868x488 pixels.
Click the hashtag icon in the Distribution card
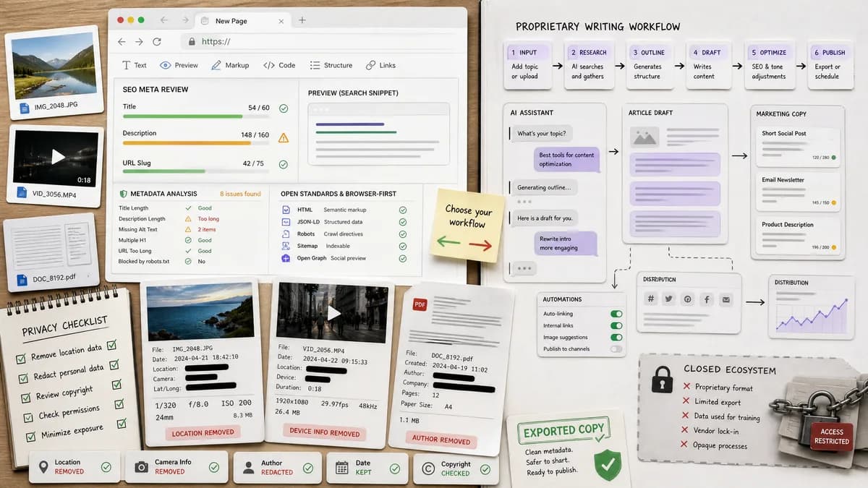651,299
